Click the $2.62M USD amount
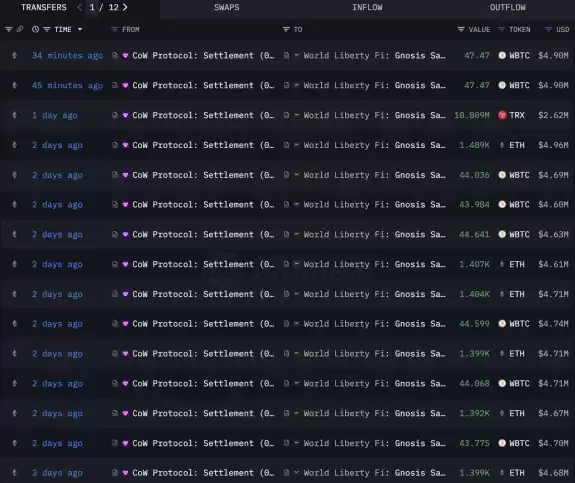Image resolution: width=575 pixels, height=483 pixels. click(553, 115)
